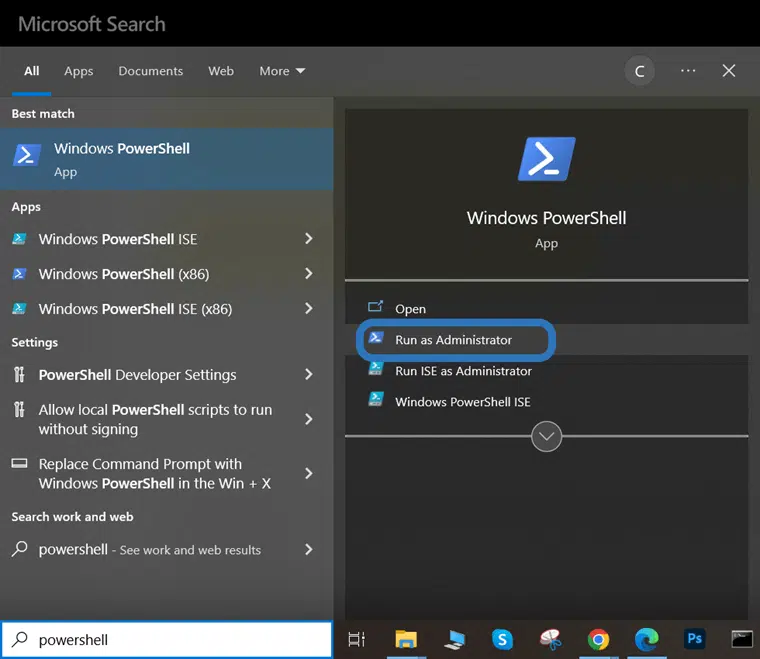The height and width of the screenshot is (659, 760).
Task: Click the account avatar button labeled C
Action: click(640, 71)
